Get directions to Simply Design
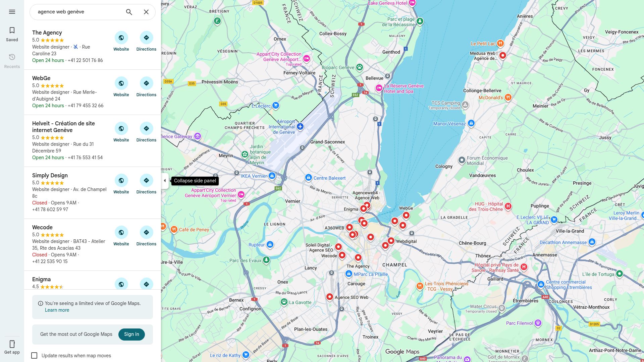Image resolution: width=644 pixels, height=362 pixels. [x=146, y=180]
